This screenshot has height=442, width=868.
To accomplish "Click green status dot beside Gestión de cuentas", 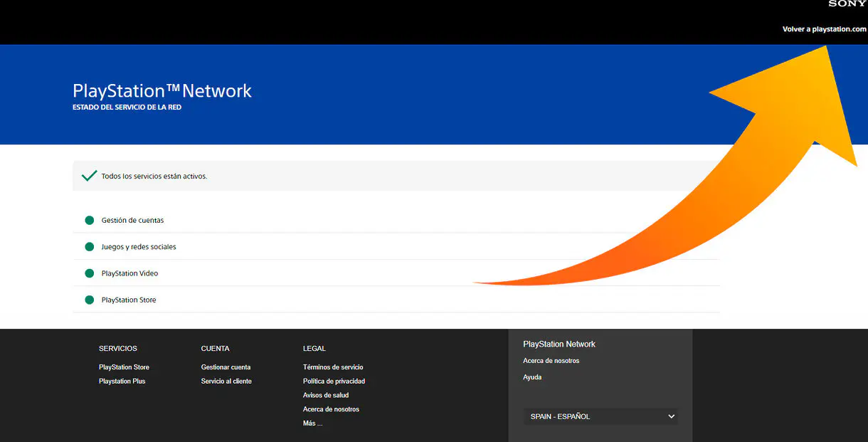I will point(89,221).
